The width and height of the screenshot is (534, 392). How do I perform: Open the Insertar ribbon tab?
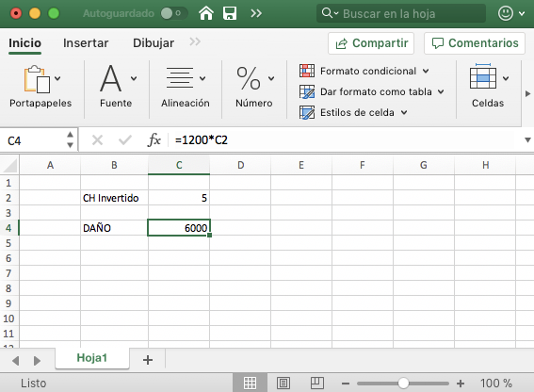point(86,43)
